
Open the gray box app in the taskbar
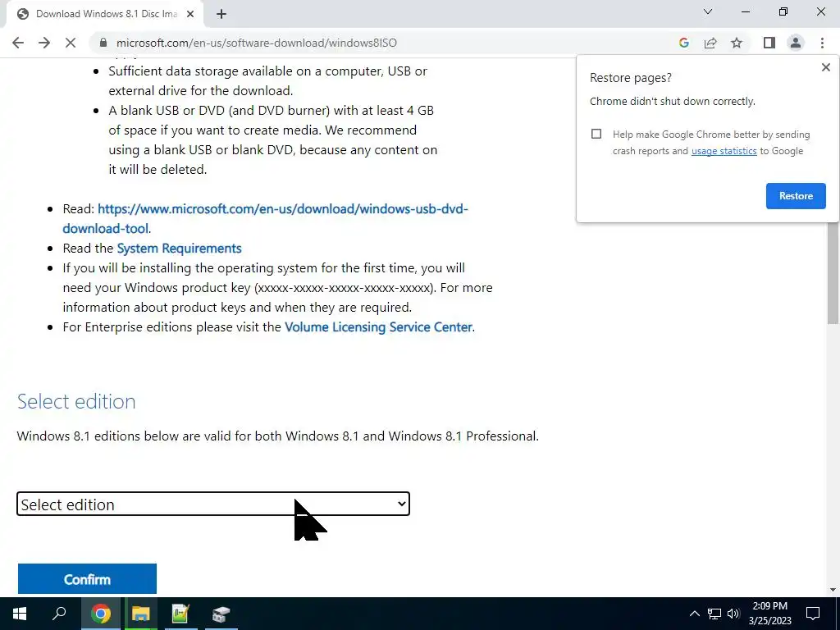tap(221, 614)
